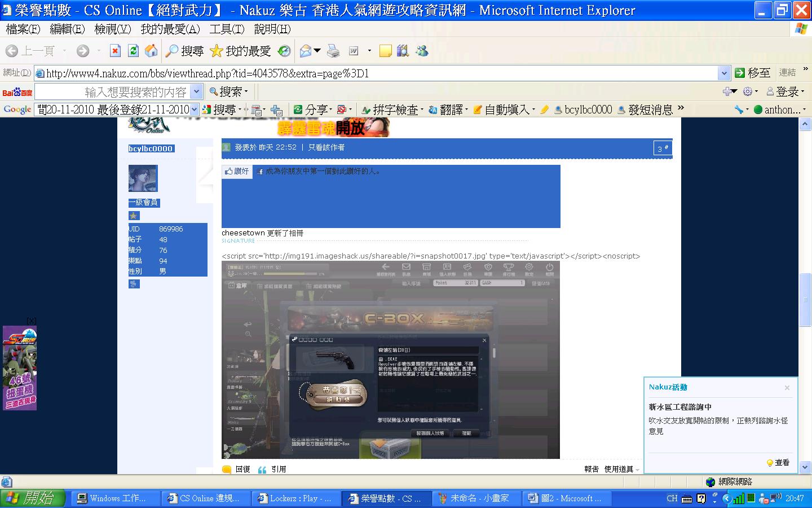812x508 pixels.
Task: Expand the Google toolbar search box dropdown
Action: [195, 110]
